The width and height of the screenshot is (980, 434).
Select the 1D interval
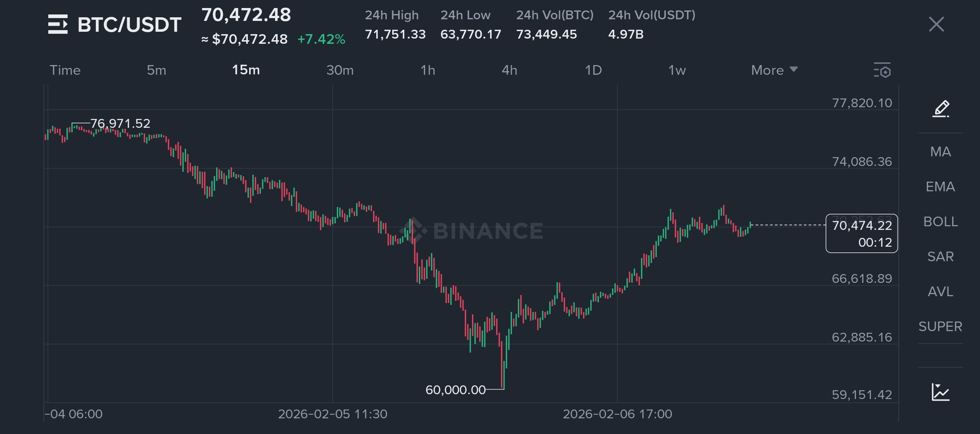[593, 70]
